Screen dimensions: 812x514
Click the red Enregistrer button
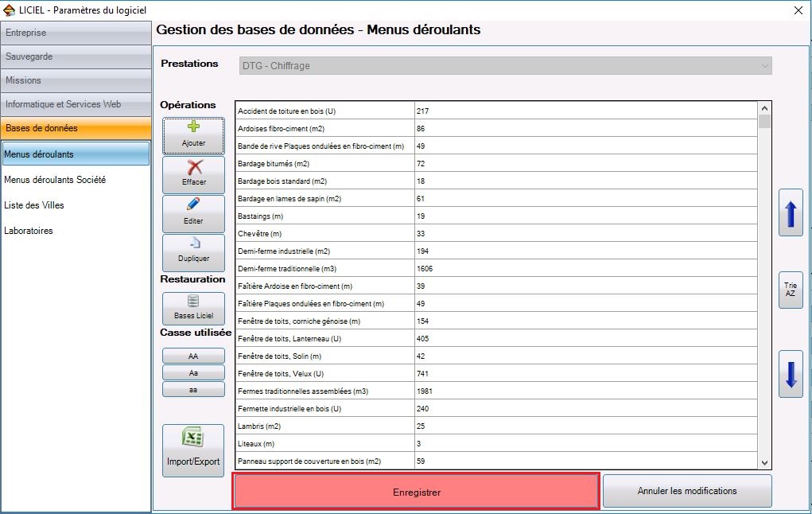417,492
